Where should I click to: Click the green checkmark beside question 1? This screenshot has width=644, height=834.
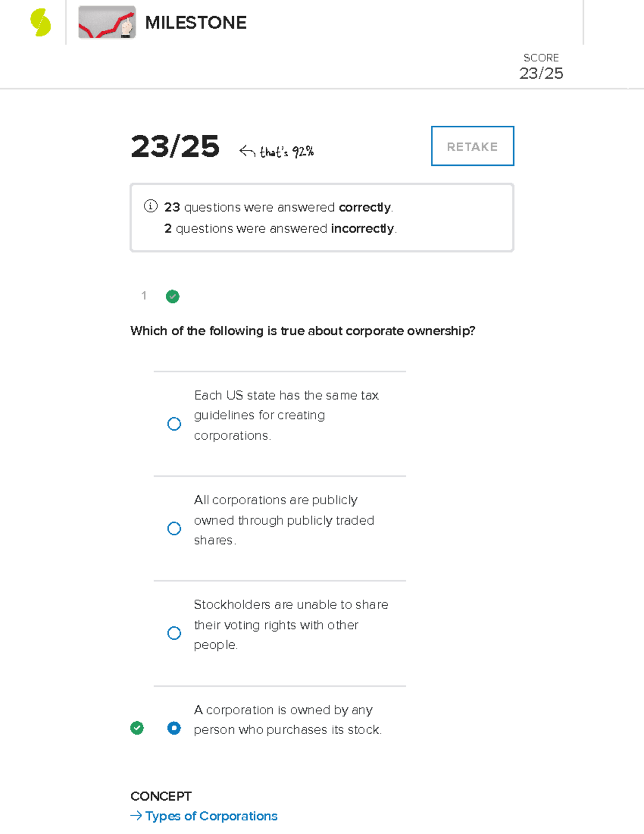pos(172,296)
